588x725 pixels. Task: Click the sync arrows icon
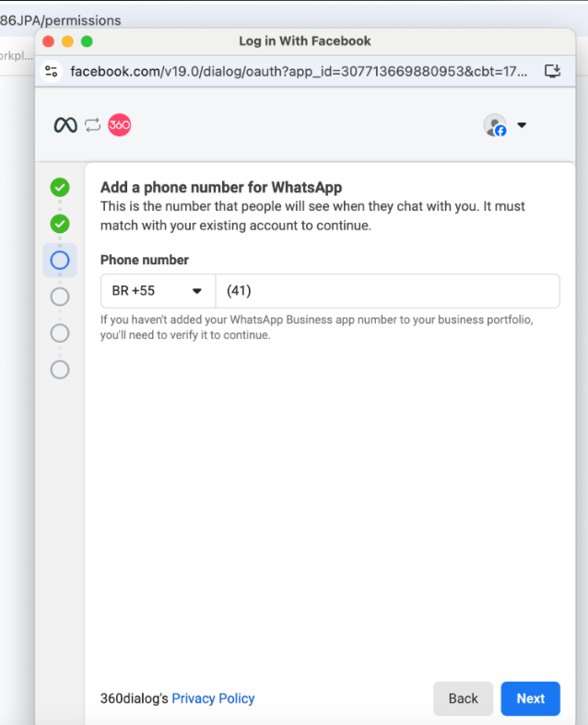[x=92, y=125]
